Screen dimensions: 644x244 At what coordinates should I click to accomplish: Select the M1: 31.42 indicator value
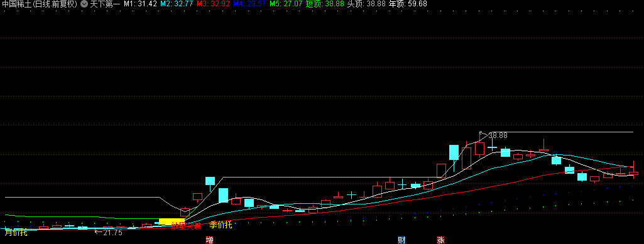(141, 4)
